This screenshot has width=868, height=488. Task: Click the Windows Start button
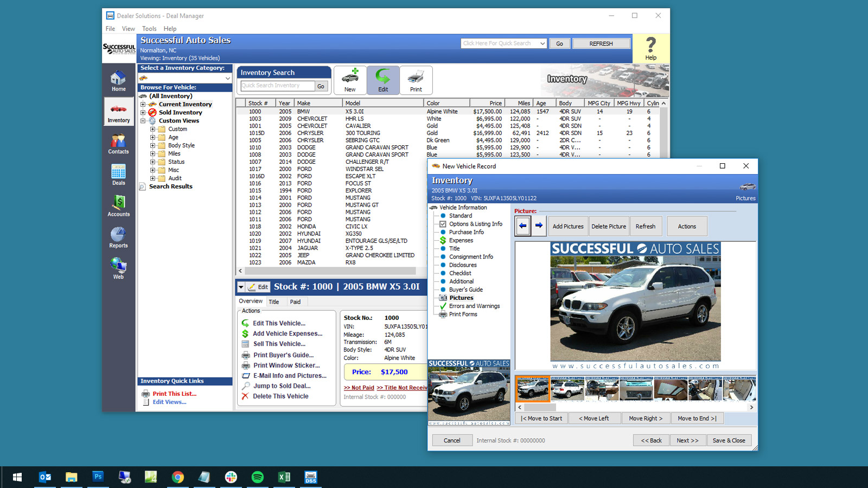tap(17, 477)
